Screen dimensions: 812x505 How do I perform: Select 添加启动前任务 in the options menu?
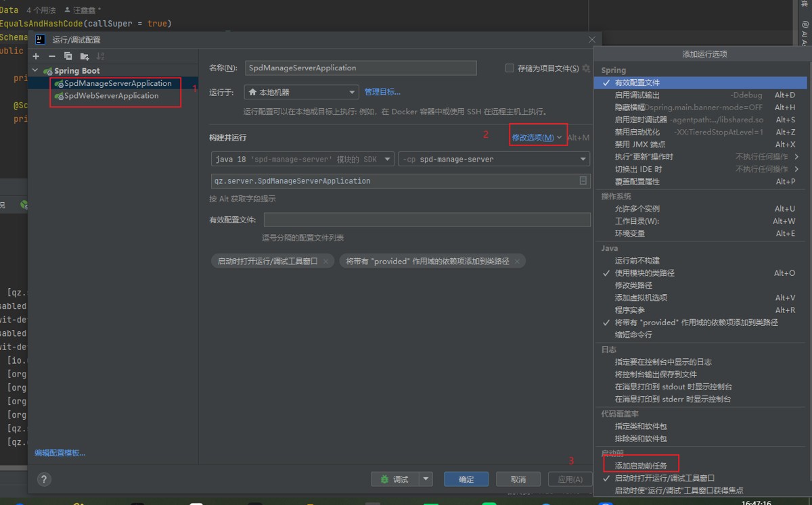point(641,466)
